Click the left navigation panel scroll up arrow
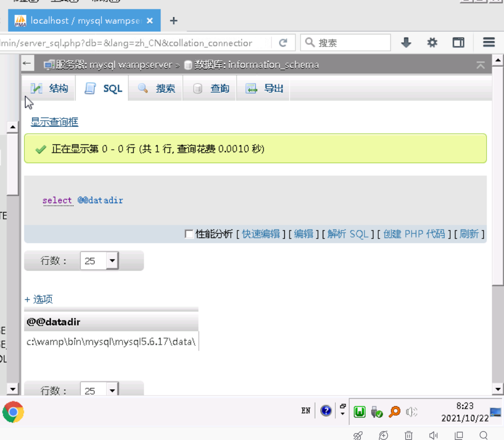 point(13,127)
